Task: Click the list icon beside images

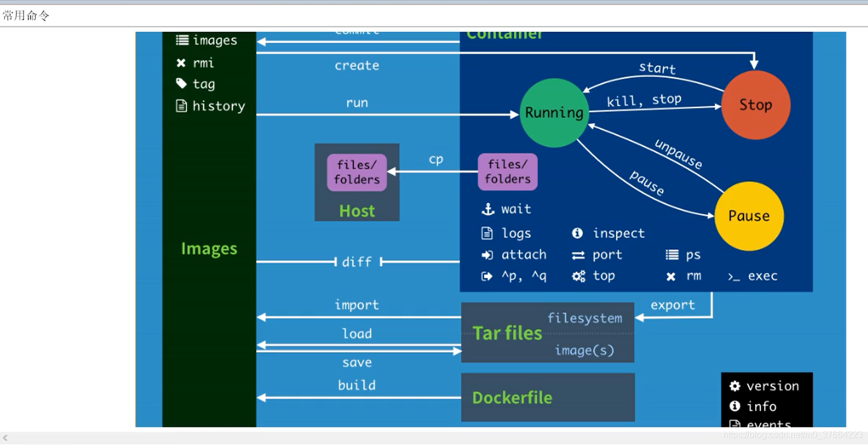Action: [182, 40]
